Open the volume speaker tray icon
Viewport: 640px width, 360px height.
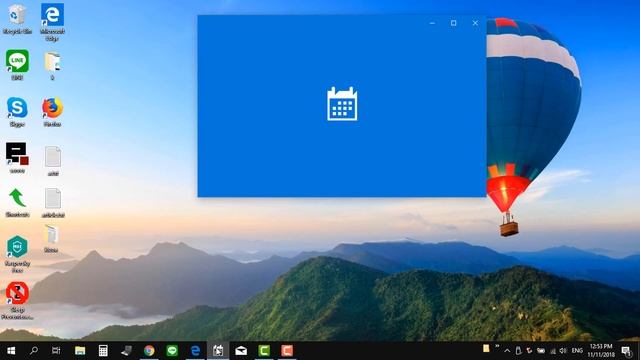tap(563, 351)
